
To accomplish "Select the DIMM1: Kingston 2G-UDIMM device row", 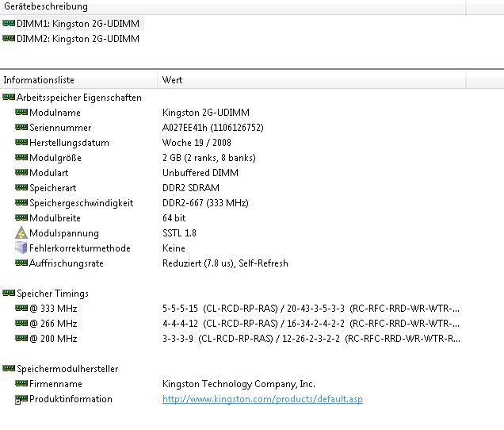I will pyautogui.click(x=78, y=24).
